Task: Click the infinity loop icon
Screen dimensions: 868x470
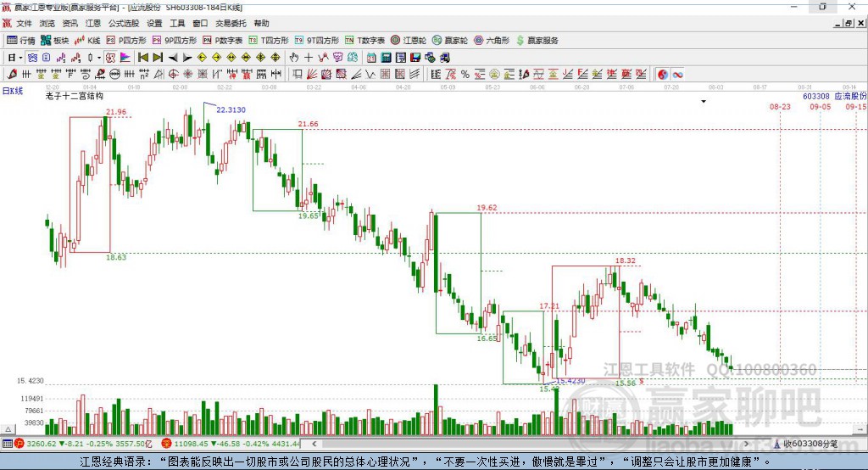Action: pos(677,75)
